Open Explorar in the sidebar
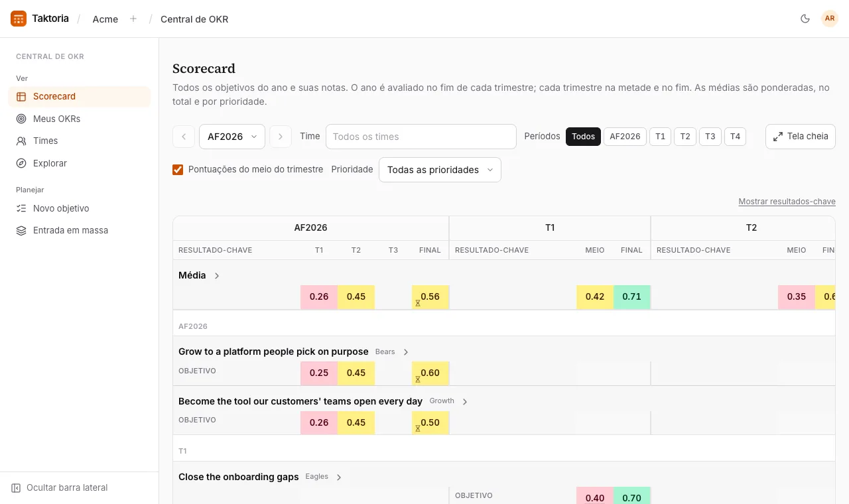 (x=80, y=163)
